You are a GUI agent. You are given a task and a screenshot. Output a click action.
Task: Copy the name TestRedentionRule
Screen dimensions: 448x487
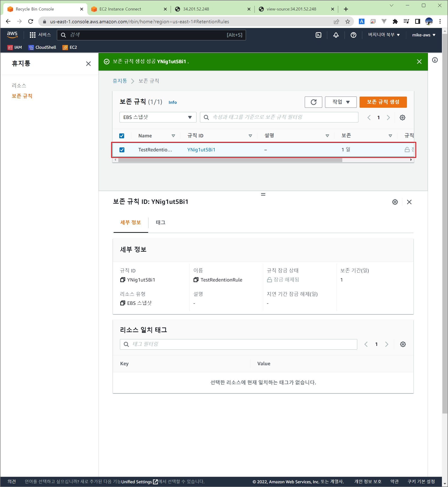(x=196, y=280)
